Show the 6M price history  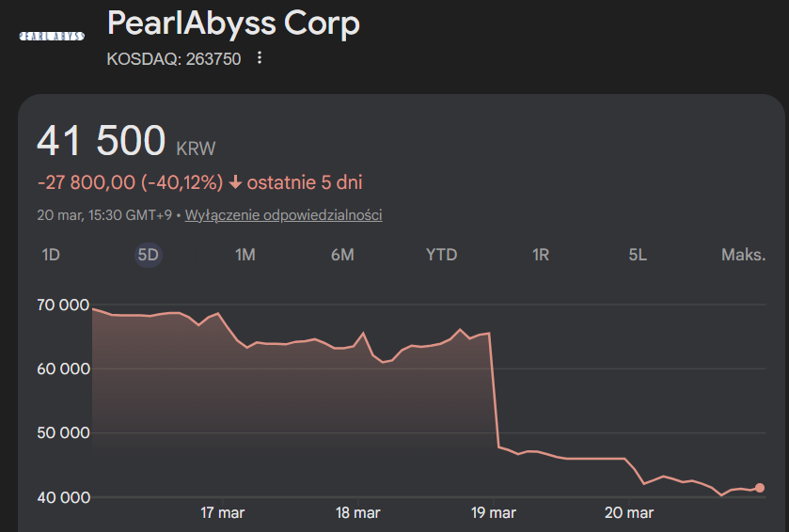pos(342,255)
